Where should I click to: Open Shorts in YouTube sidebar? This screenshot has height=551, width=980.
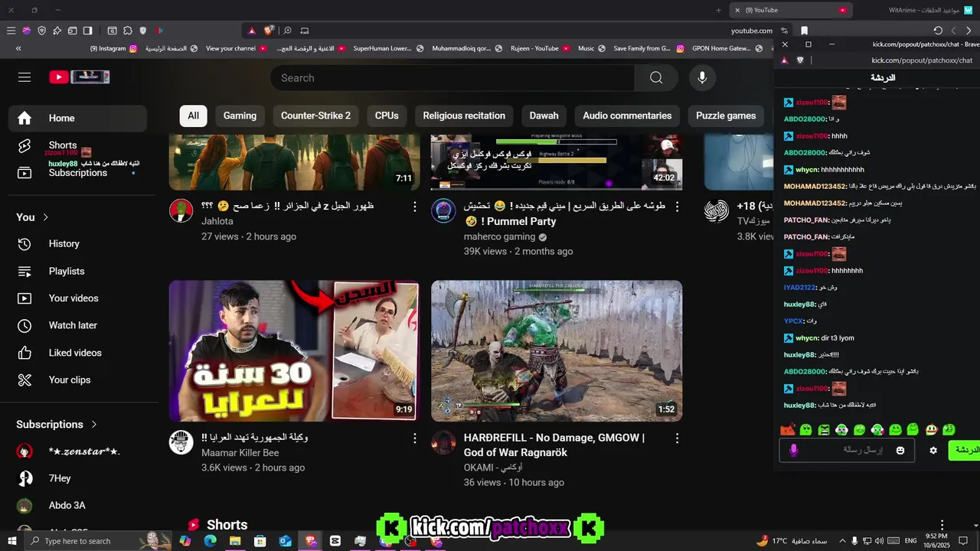pyautogui.click(x=61, y=145)
